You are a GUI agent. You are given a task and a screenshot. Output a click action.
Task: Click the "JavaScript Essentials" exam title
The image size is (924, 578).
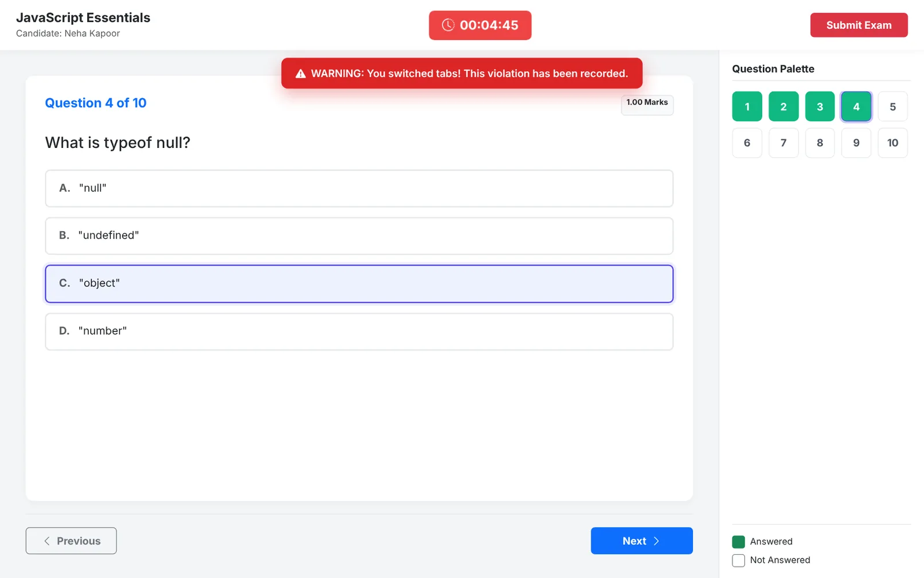tap(83, 18)
